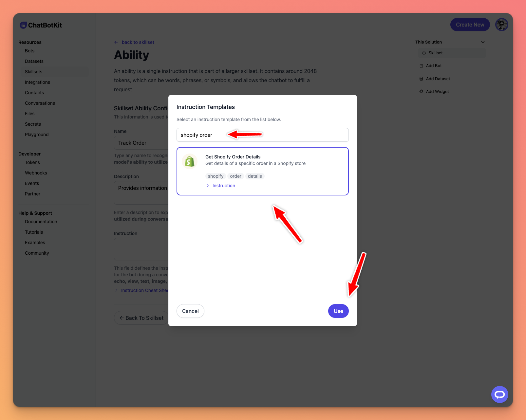
Task: Click the Use button
Action: [338, 311]
